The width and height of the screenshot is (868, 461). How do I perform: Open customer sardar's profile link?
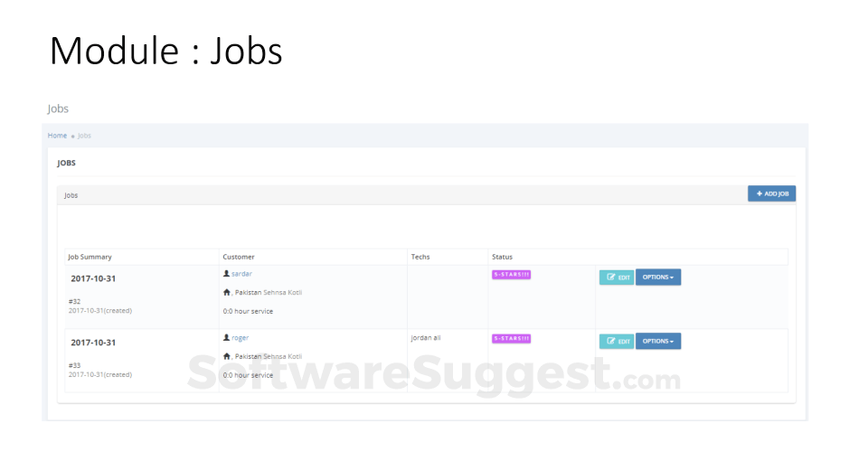pyautogui.click(x=241, y=273)
